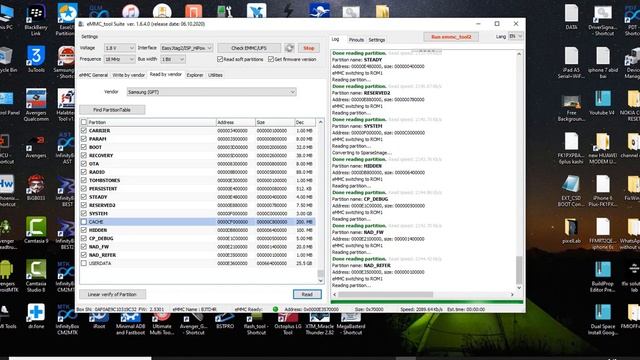Check the CACHE partition checkbox

(x=84, y=222)
